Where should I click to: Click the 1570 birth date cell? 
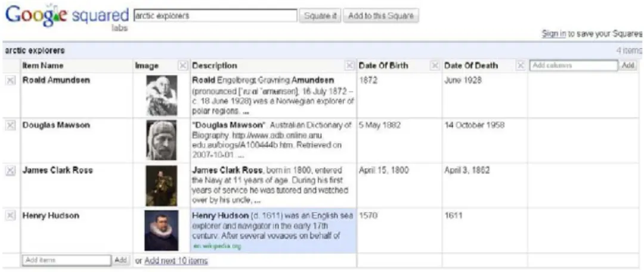point(368,215)
